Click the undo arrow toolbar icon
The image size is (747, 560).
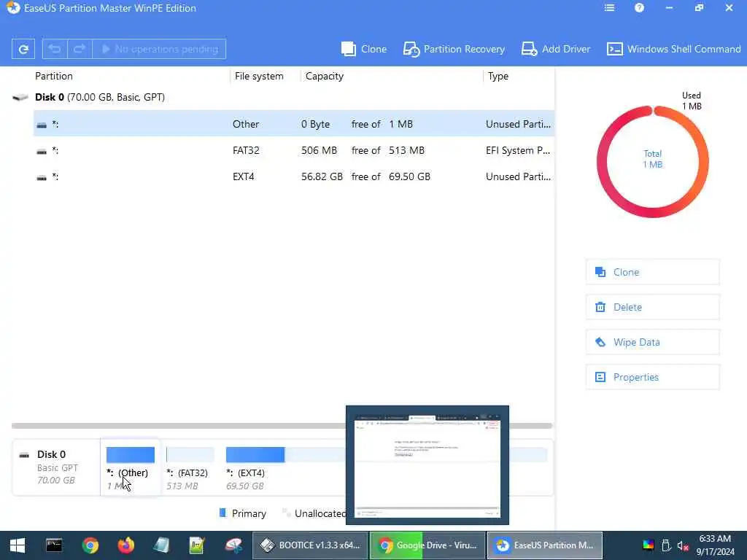[55, 49]
